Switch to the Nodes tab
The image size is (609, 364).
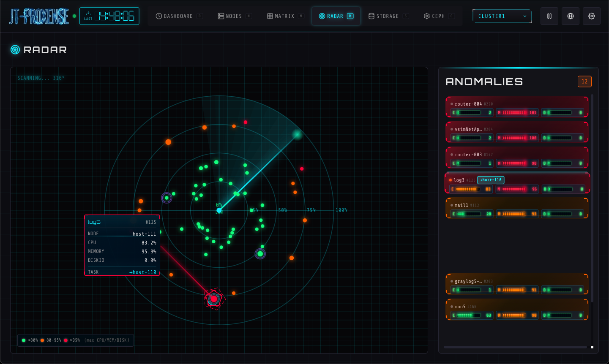235,16
